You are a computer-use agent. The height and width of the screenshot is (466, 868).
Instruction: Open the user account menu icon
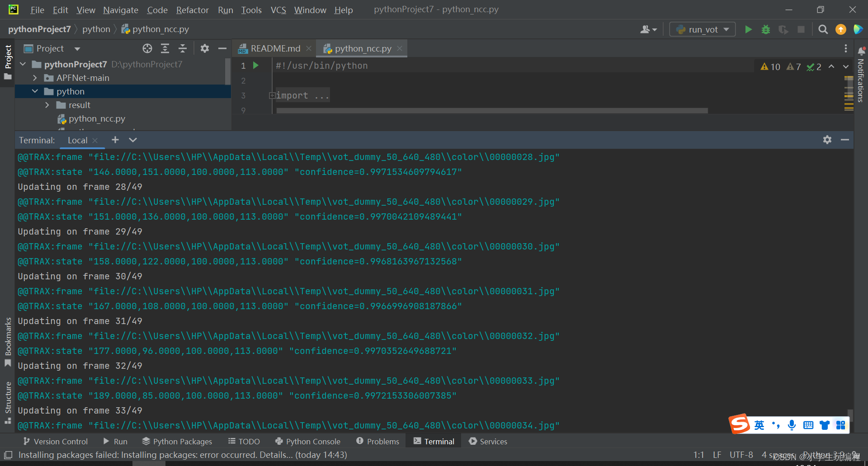pyautogui.click(x=649, y=29)
